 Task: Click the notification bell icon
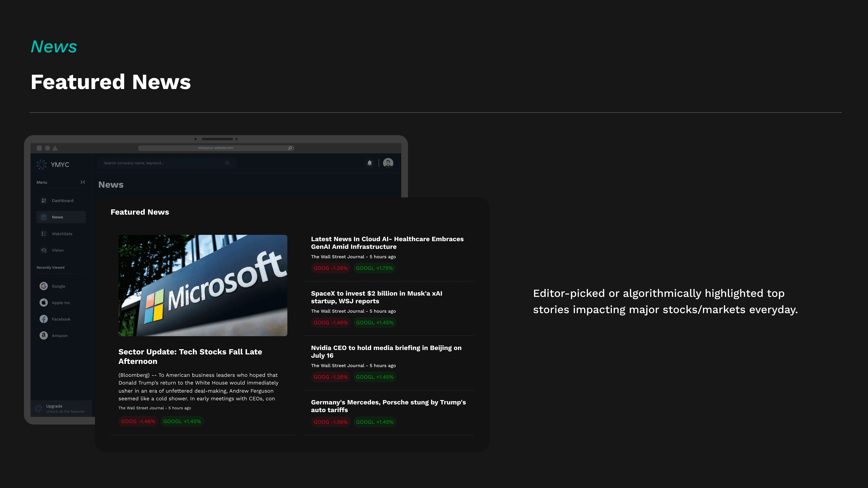pyautogui.click(x=370, y=163)
